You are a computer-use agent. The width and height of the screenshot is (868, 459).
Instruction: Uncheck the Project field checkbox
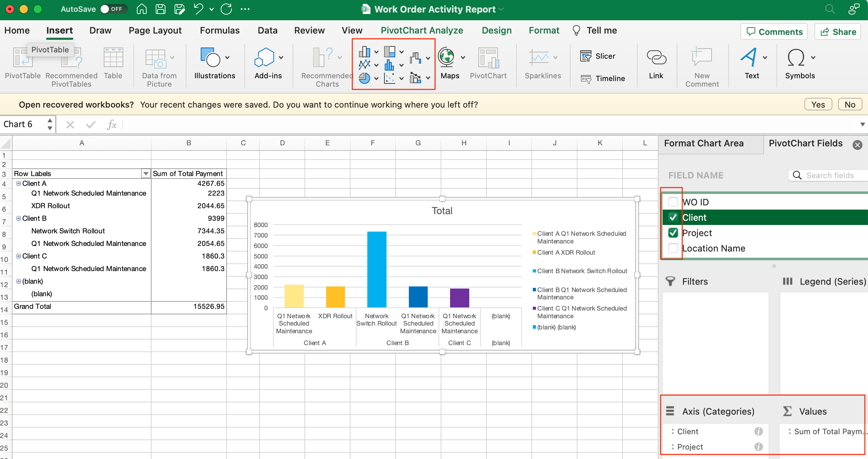(x=673, y=233)
